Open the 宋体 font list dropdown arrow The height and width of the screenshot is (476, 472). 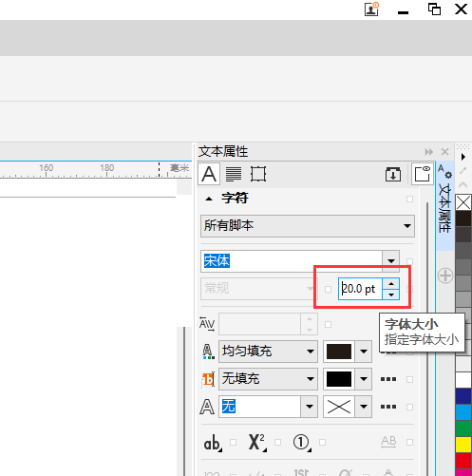point(391,261)
